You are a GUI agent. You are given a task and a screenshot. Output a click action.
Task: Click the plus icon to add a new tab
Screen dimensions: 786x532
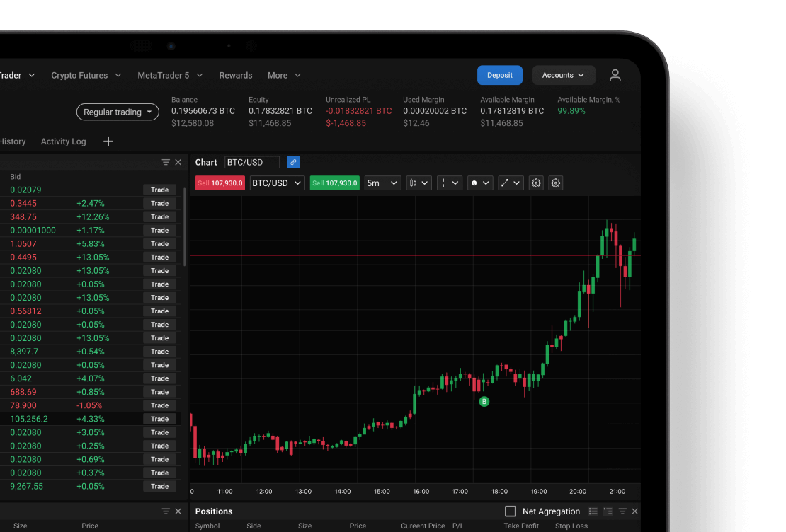coord(108,141)
